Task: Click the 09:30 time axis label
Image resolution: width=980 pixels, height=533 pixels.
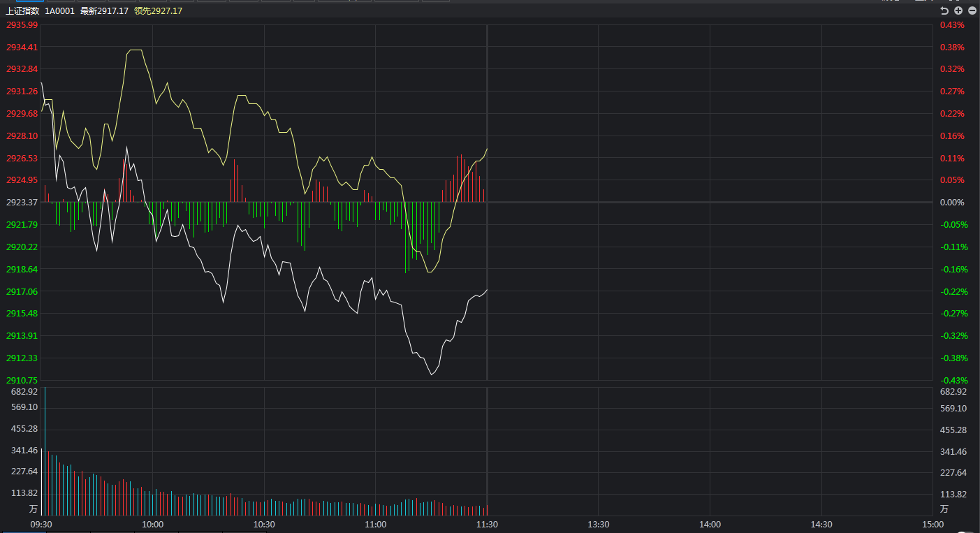Action: pos(41,524)
